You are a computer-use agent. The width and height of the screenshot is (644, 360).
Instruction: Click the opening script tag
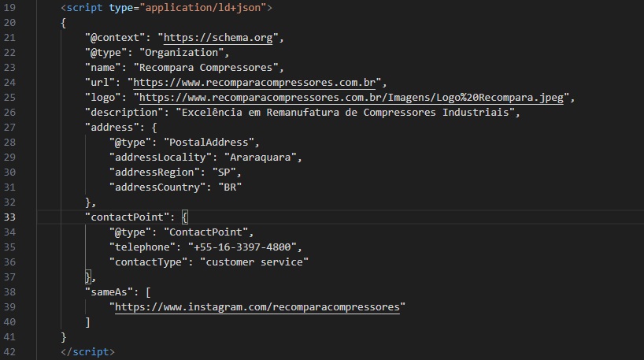click(166, 7)
